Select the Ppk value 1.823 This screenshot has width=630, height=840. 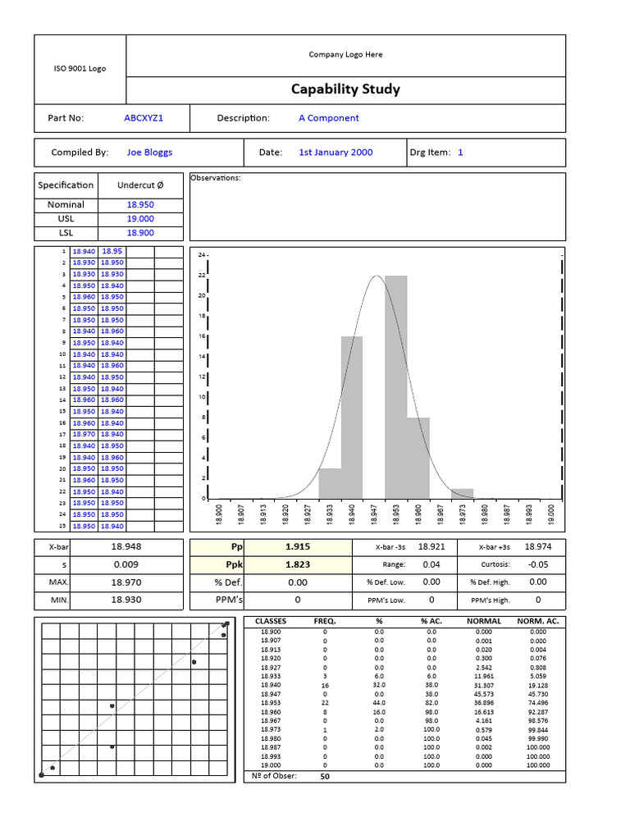pyautogui.click(x=298, y=564)
